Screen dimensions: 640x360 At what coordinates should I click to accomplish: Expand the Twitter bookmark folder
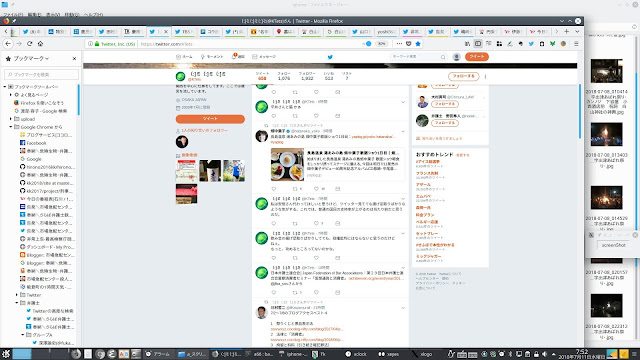click(17, 295)
